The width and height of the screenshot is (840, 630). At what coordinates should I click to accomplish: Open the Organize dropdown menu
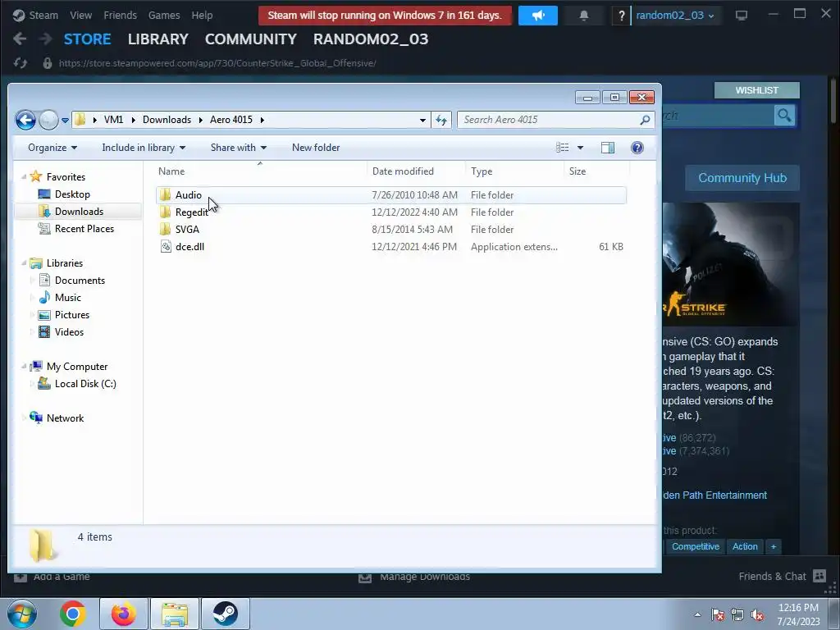(52, 148)
